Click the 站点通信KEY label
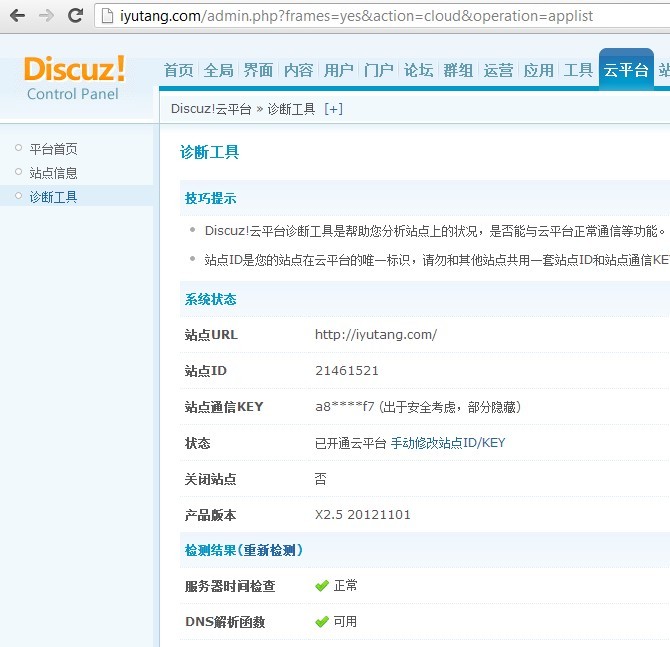 click(x=224, y=407)
